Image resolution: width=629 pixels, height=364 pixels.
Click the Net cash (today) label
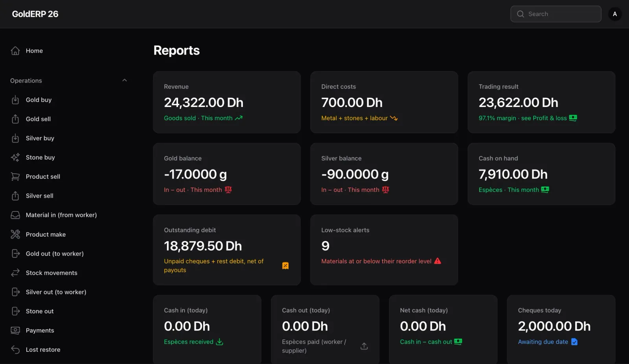click(x=424, y=310)
